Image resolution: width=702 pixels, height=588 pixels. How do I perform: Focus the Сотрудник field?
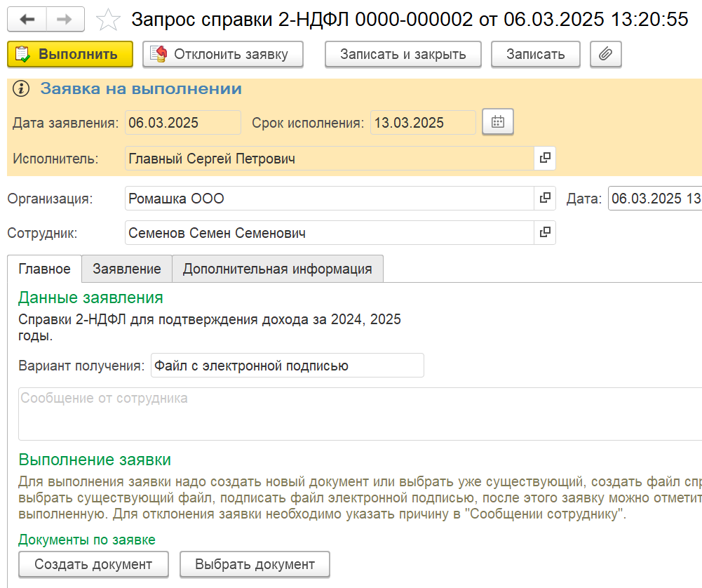(329, 232)
